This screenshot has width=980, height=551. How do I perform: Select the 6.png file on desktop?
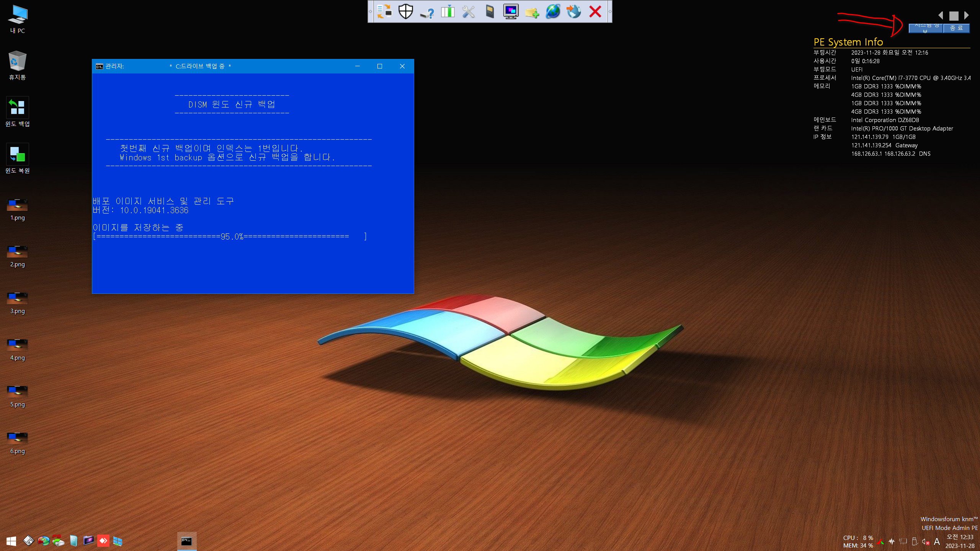[x=18, y=443]
